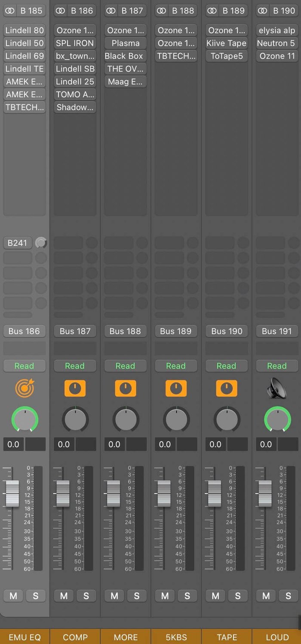Toggle stereo format icon beside B 189
Viewport: 301px width, 644px height.
213,11
